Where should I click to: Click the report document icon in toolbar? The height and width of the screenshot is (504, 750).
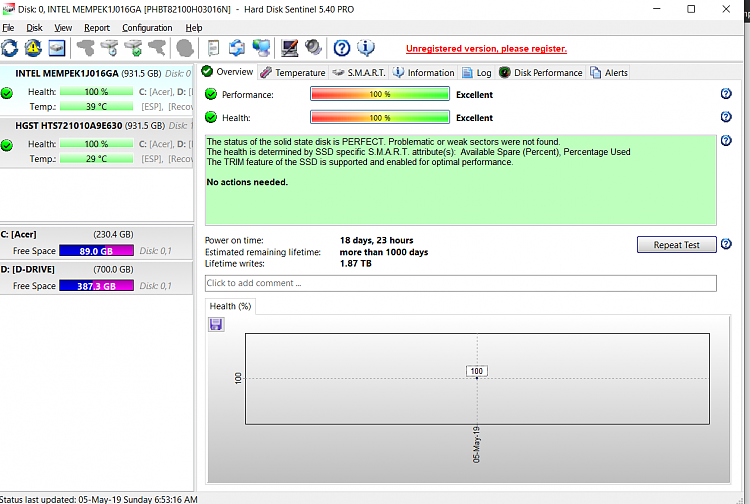pyautogui.click(x=213, y=47)
